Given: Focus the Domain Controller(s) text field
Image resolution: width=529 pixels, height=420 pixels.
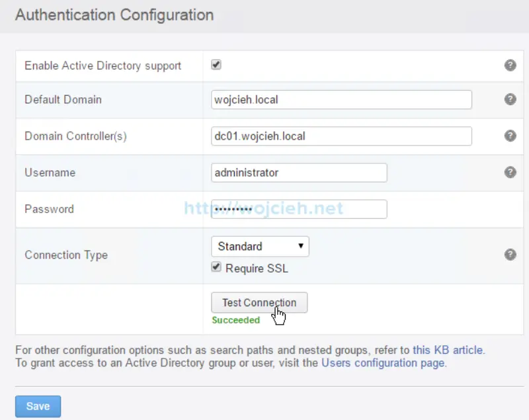Looking at the screenshot, I should click(x=341, y=136).
